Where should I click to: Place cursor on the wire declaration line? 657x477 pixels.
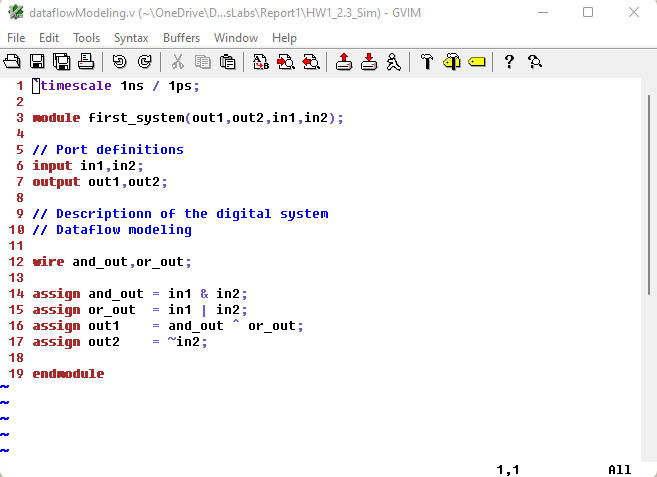click(x=111, y=262)
